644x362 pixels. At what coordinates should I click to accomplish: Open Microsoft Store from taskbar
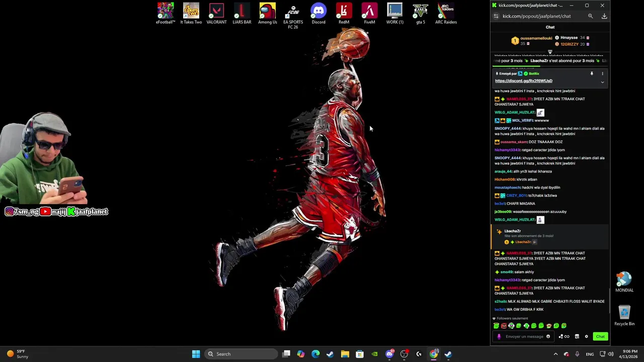[360, 354]
